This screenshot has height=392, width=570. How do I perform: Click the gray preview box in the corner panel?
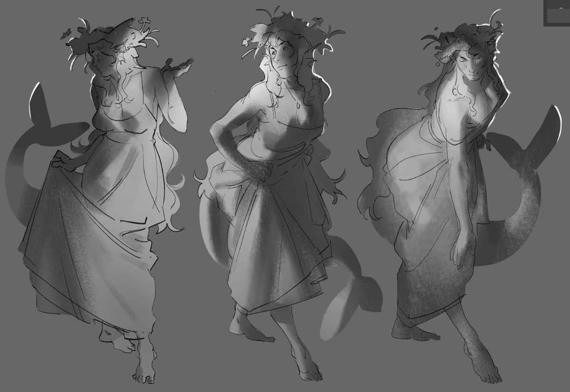click(559, 16)
